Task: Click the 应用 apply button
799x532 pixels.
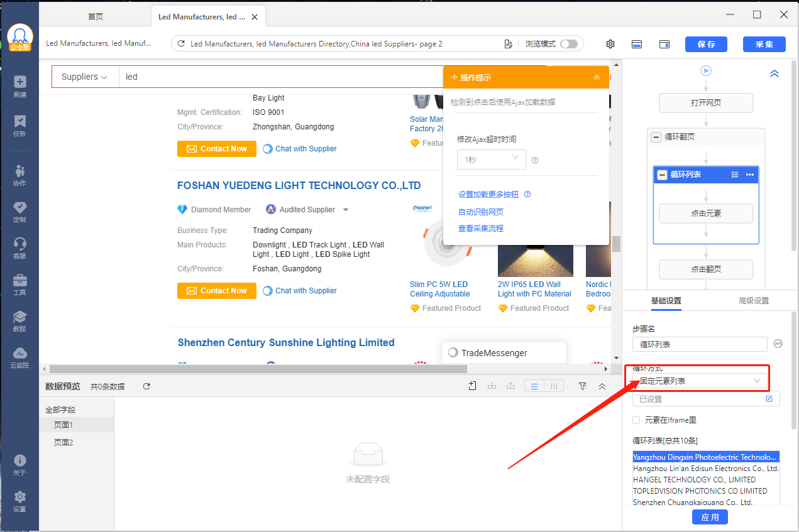Action: tap(710, 517)
